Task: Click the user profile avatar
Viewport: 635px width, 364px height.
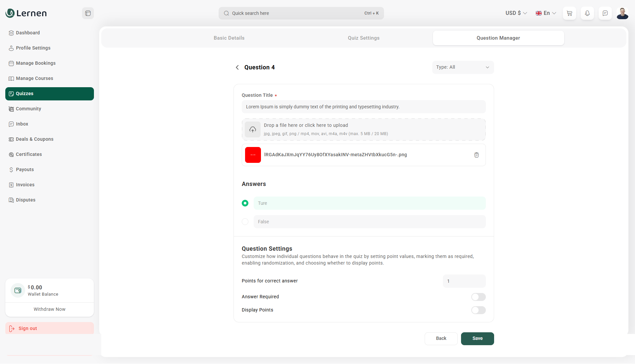Action: click(x=622, y=13)
